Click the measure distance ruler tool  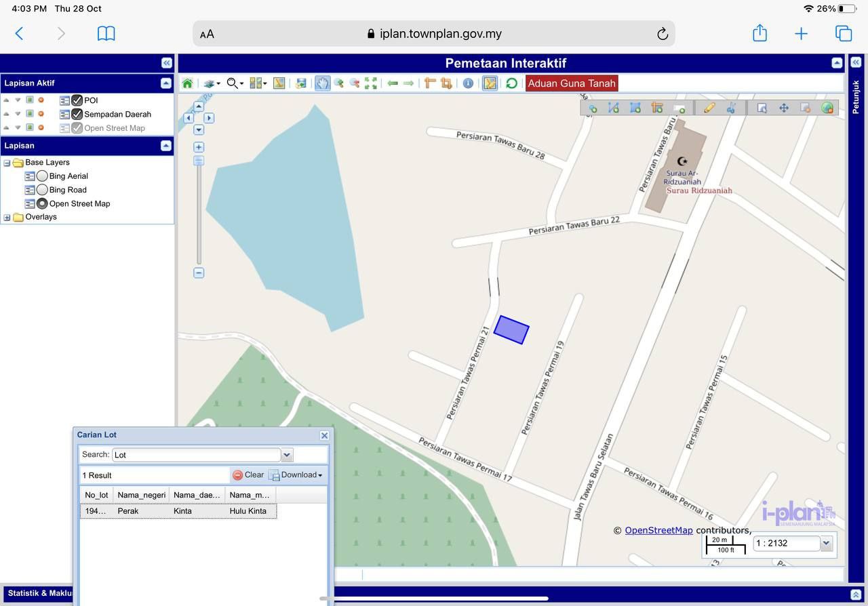[x=430, y=83]
